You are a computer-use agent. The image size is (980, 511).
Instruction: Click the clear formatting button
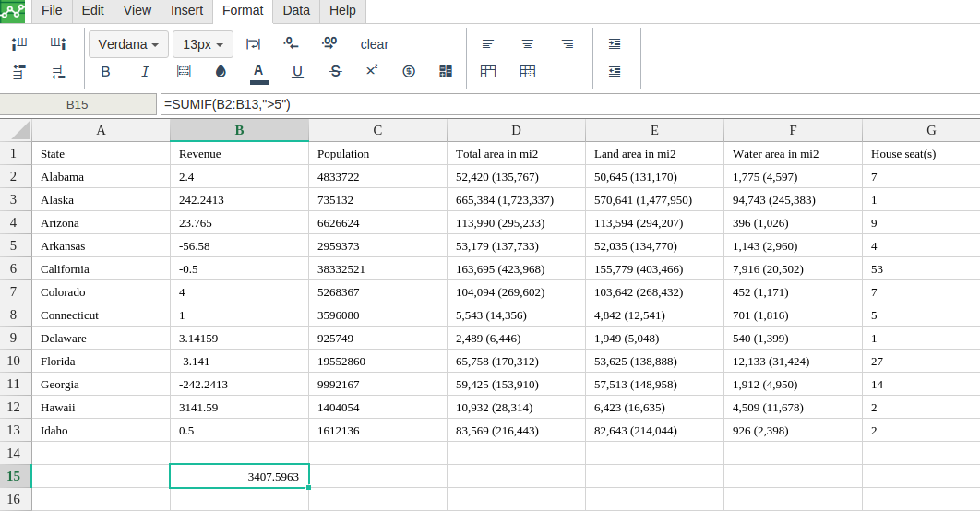click(374, 44)
